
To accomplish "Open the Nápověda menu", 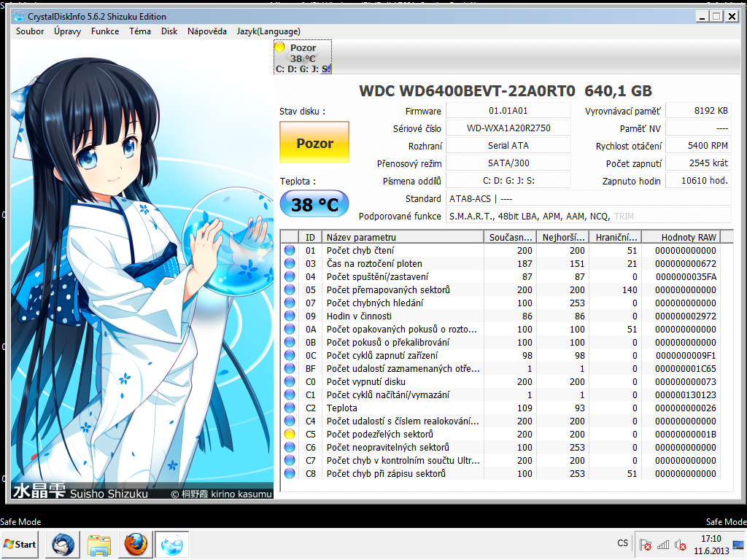I will coord(206,31).
